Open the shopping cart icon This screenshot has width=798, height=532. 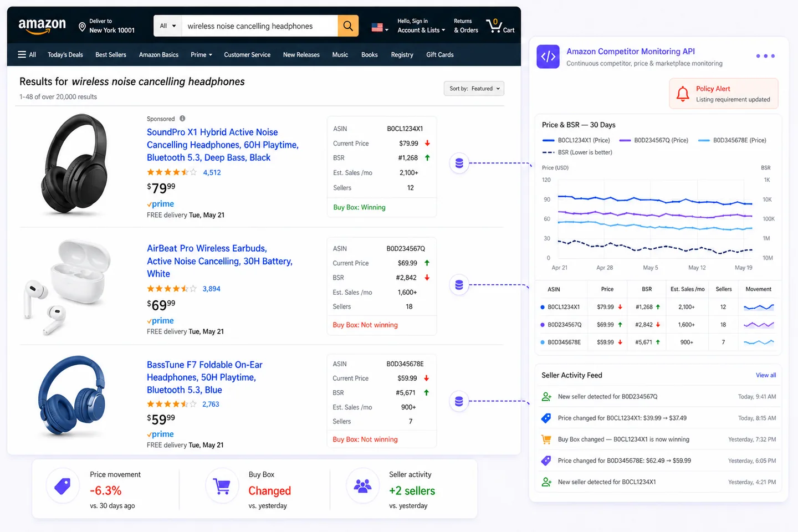coord(494,25)
